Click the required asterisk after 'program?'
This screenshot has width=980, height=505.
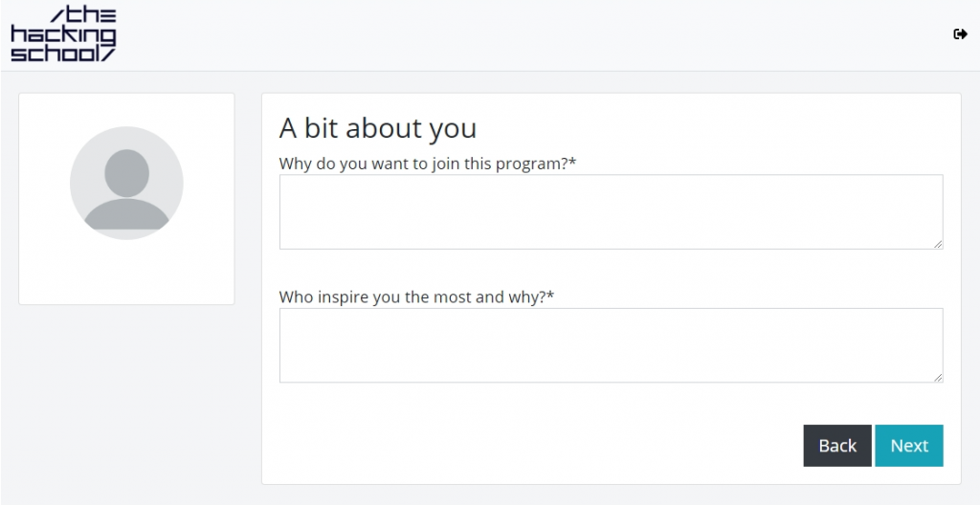572,163
